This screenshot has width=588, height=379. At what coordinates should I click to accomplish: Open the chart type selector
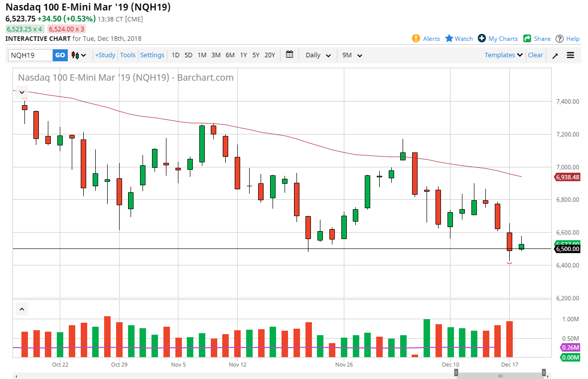tap(78, 55)
